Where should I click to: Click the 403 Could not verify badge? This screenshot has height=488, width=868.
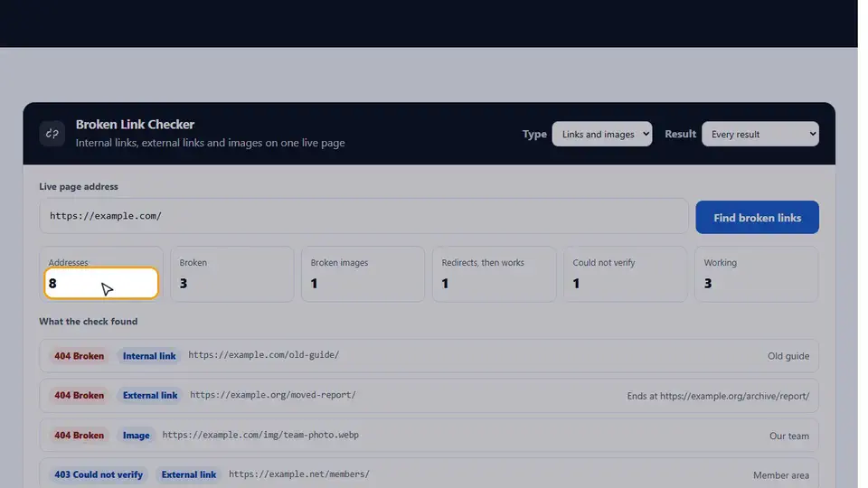pyautogui.click(x=99, y=474)
